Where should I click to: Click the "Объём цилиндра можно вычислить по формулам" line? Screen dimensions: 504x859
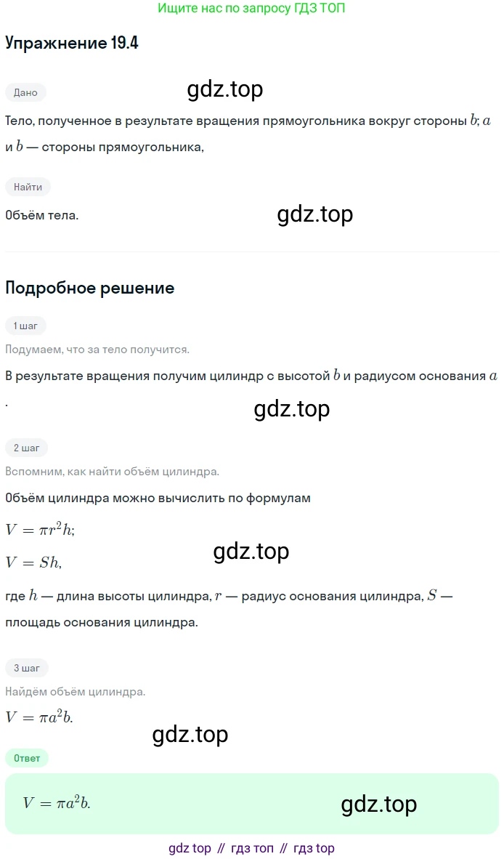click(158, 498)
